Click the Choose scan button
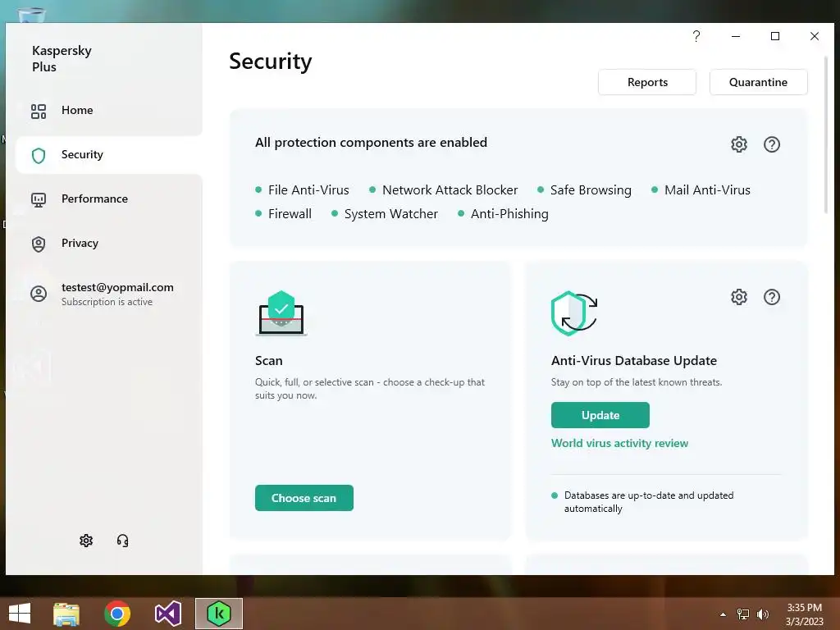840x630 pixels. [x=304, y=498]
